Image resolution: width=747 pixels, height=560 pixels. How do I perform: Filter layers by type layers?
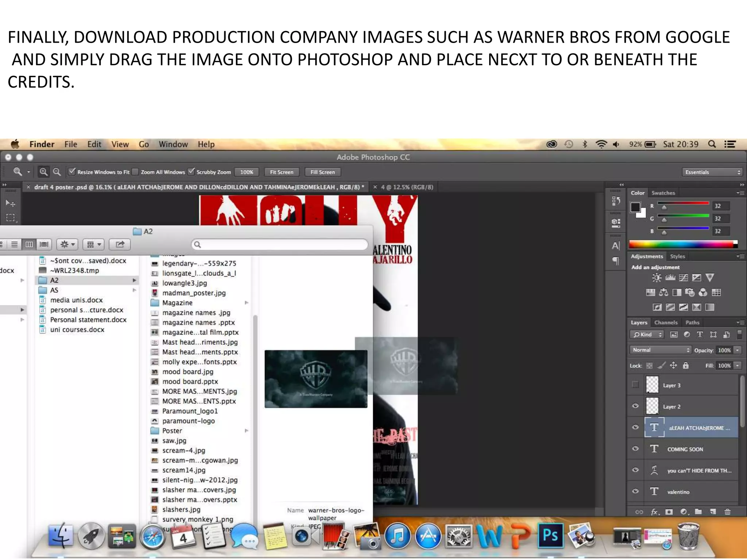[x=700, y=334]
